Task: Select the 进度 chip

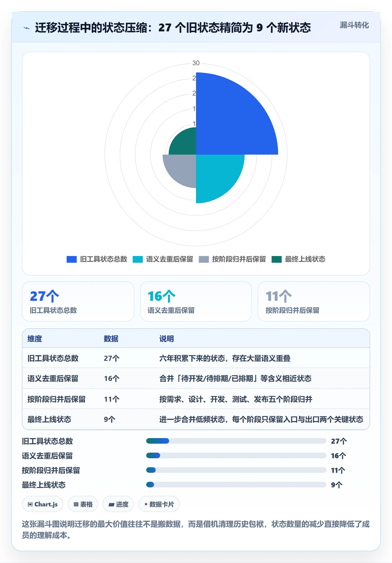Action: tap(118, 504)
